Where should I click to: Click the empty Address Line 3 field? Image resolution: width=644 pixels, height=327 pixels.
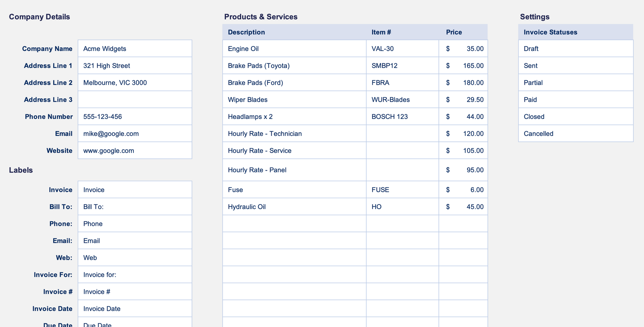[x=135, y=99]
